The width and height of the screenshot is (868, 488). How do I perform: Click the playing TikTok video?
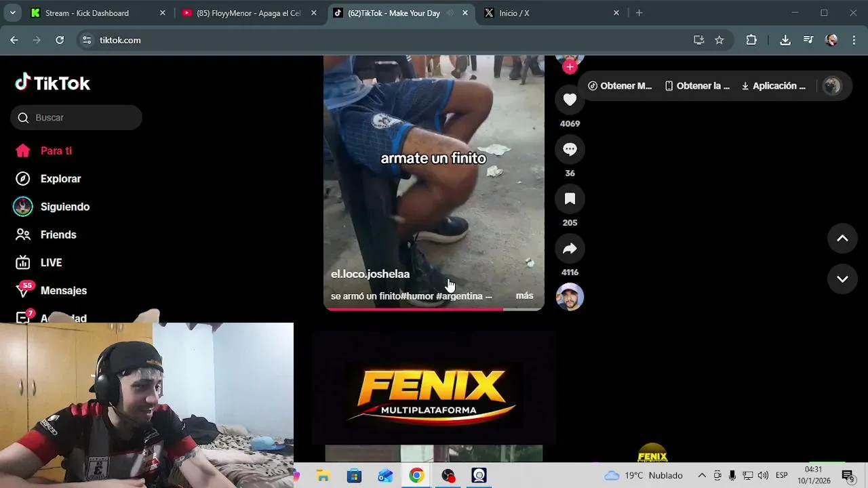[x=434, y=183]
